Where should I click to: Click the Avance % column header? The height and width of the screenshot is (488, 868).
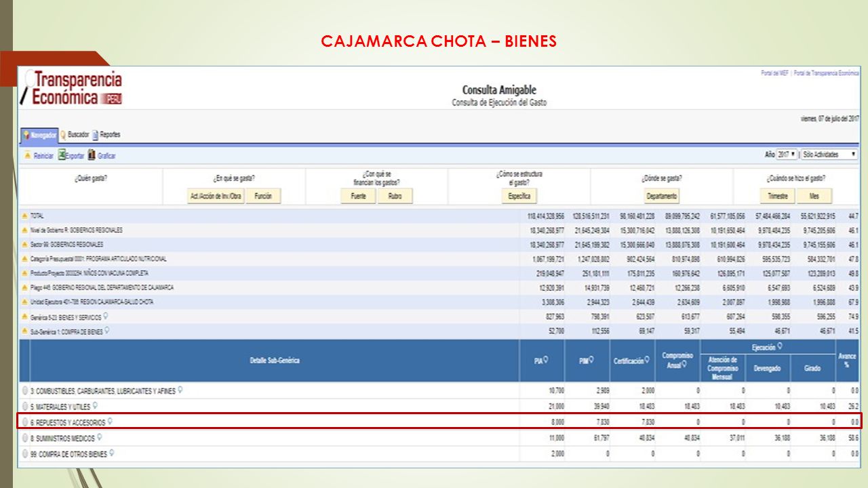[848, 361]
